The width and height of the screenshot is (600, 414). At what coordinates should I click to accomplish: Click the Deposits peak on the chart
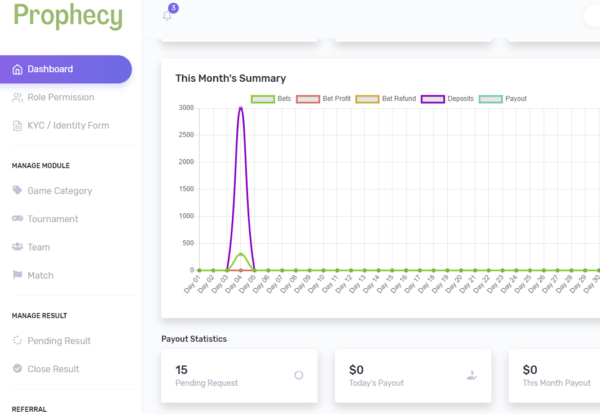tap(240, 108)
